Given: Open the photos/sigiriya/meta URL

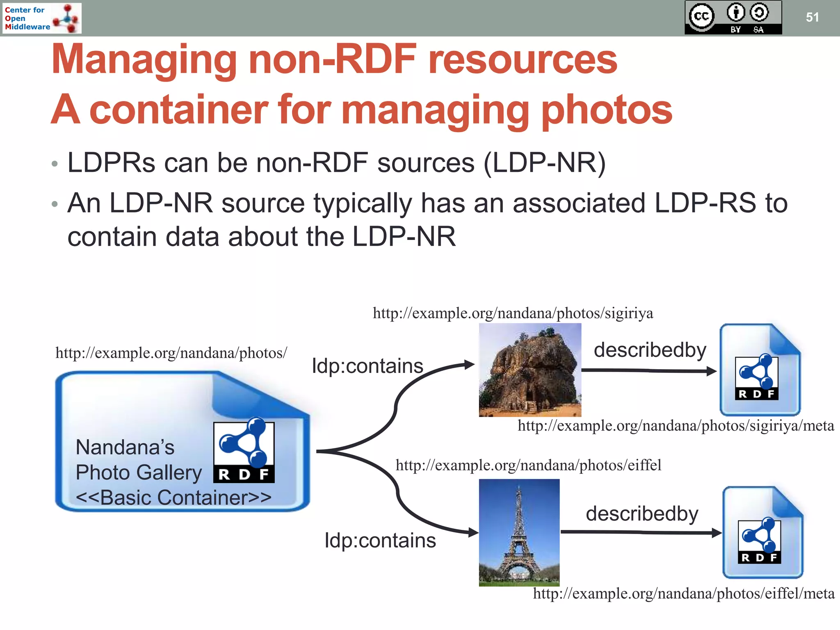Looking at the screenshot, I should (x=676, y=426).
